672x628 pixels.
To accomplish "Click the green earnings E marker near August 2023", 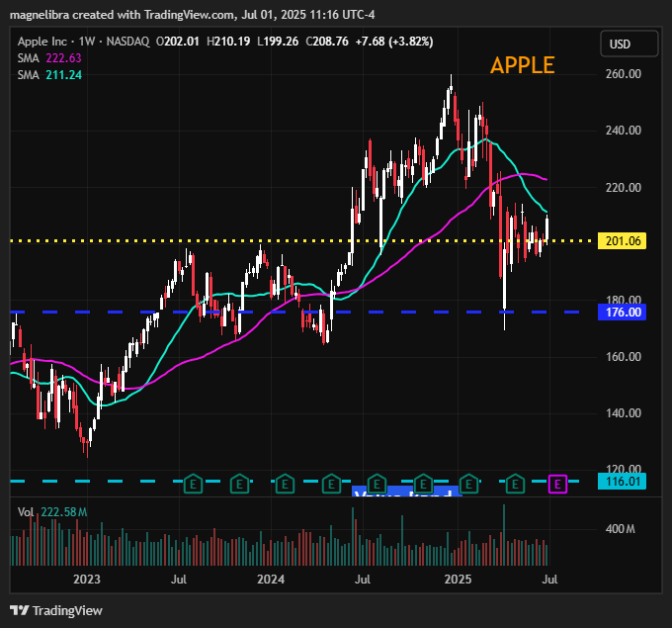I will pyautogui.click(x=193, y=484).
